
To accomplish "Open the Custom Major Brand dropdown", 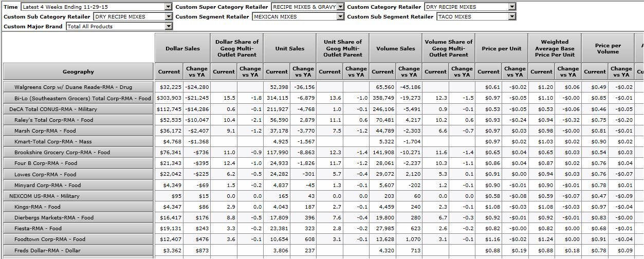I will pos(169,26).
